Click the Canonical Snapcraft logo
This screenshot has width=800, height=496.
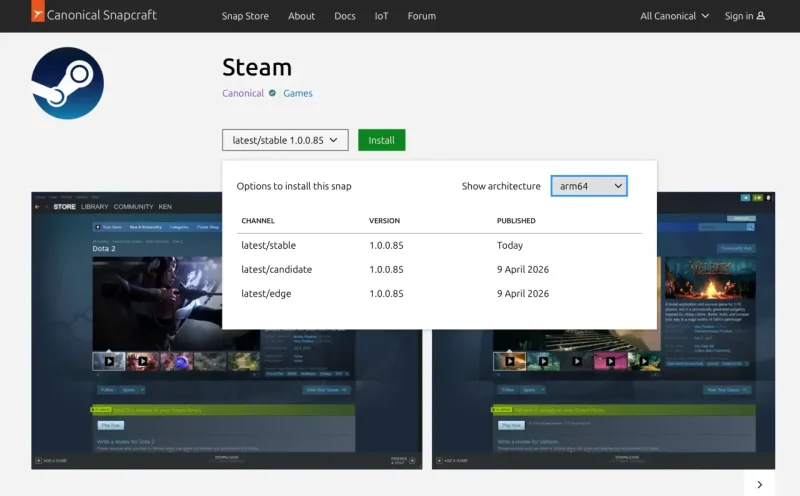coord(94,12)
